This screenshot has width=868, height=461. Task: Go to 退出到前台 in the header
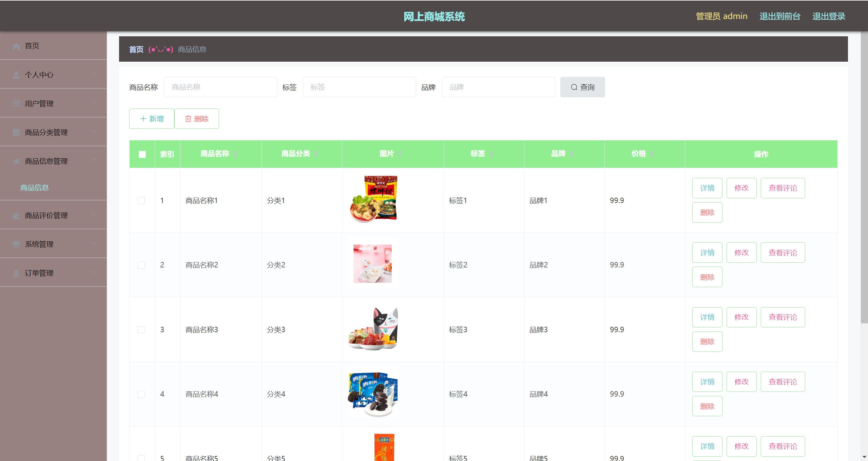click(x=780, y=16)
